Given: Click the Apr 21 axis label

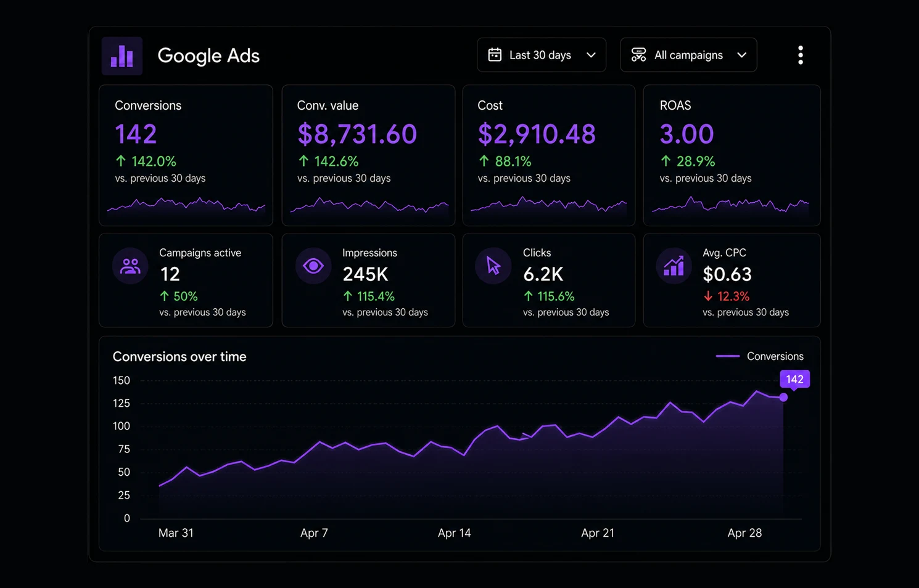Looking at the screenshot, I should coord(598,533).
